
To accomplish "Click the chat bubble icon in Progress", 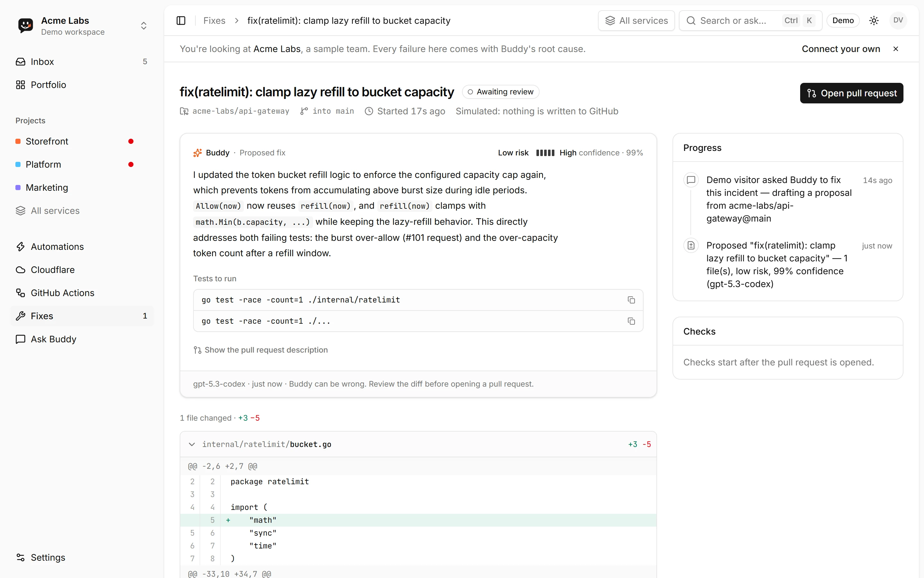I will pos(691,180).
